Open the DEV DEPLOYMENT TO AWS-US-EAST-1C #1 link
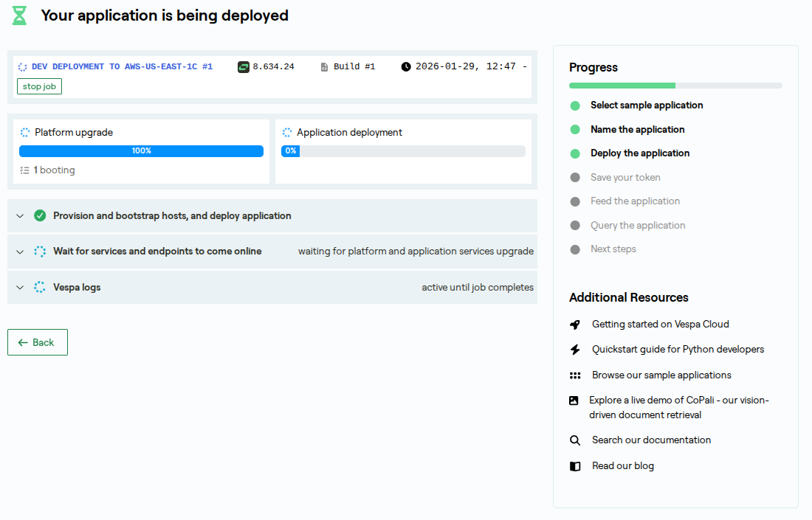Image resolution: width=812 pixels, height=520 pixels. (122, 67)
